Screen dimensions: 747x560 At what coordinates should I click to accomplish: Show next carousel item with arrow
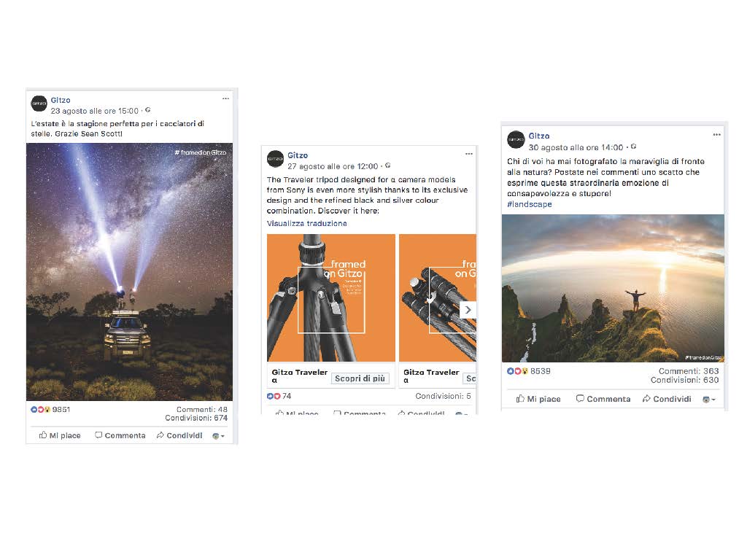coord(468,310)
